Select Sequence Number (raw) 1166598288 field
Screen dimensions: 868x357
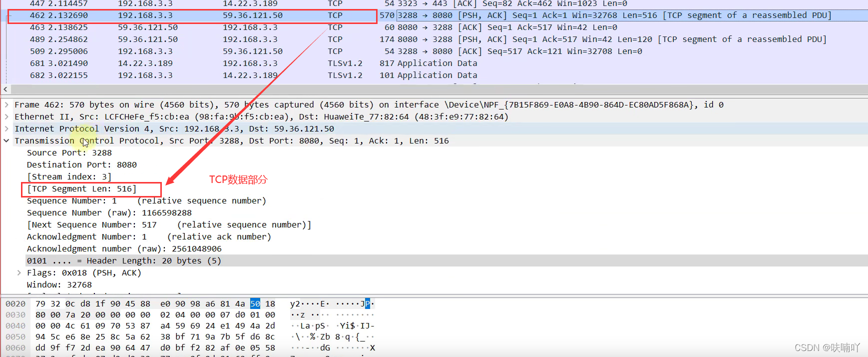(109, 212)
